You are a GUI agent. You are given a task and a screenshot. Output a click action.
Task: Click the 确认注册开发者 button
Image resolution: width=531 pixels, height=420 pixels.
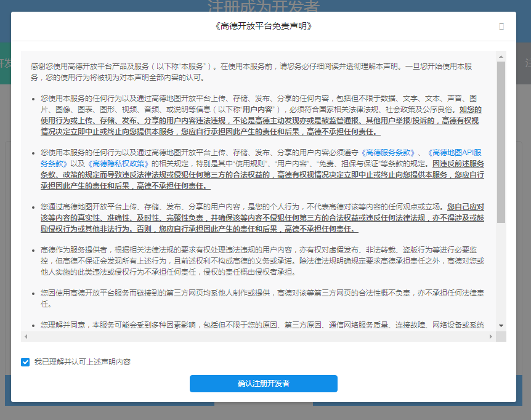point(264,384)
